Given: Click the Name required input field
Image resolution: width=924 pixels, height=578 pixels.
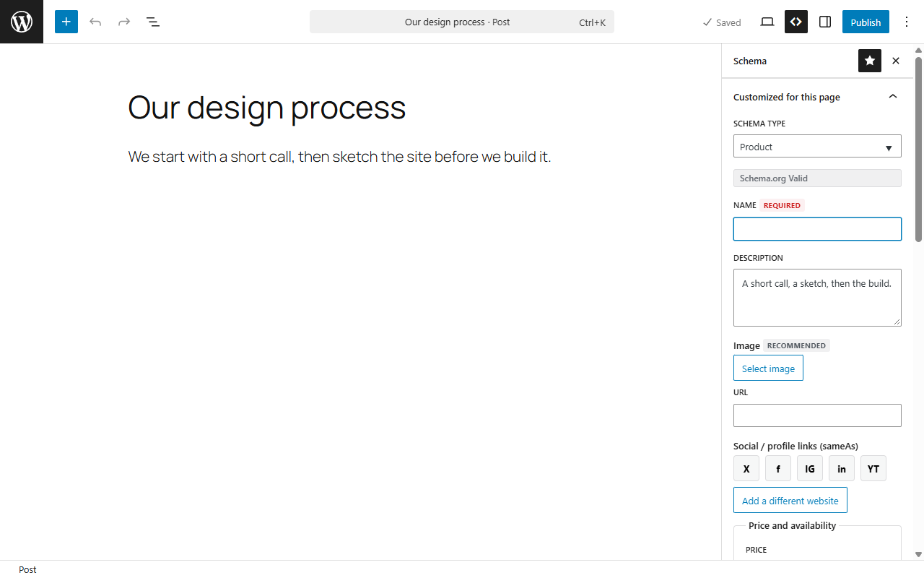Looking at the screenshot, I should (817, 229).
